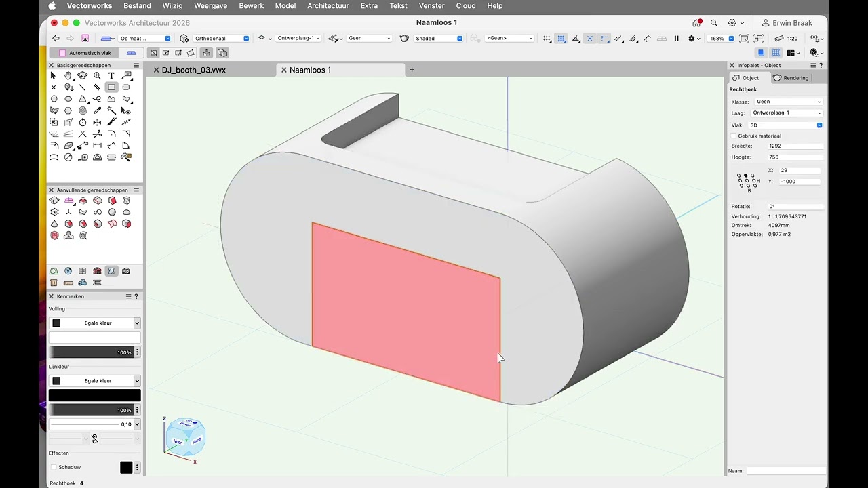Select the Rectangle tool
The image size is (868, 488).
click(x=111, y=87)
